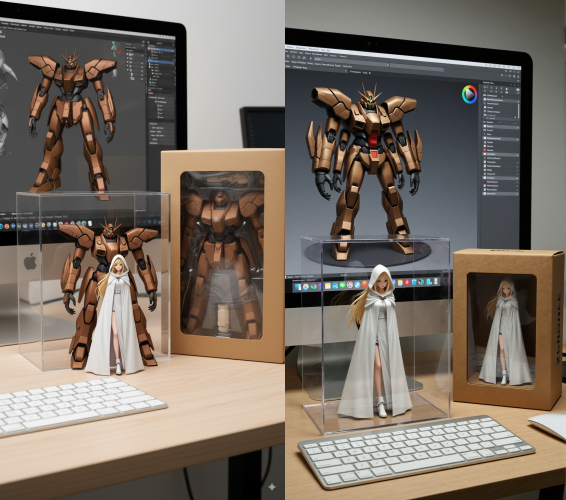The width and height of the screenshot is (566, 500).
Task: Click the scrollbar of the upper layer list
Action: click(518, 111)
